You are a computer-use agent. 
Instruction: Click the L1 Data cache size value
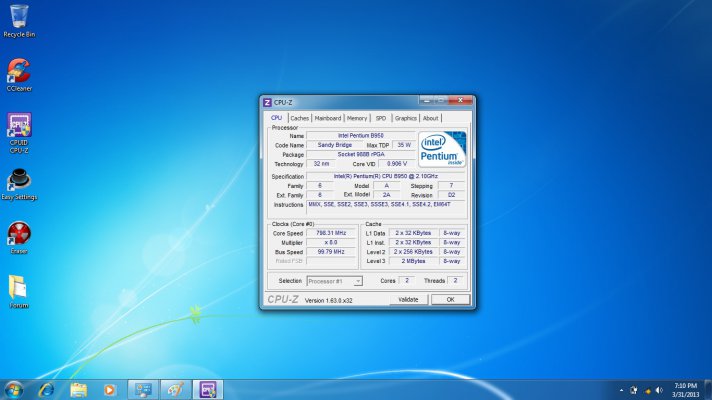click(413, 233)
